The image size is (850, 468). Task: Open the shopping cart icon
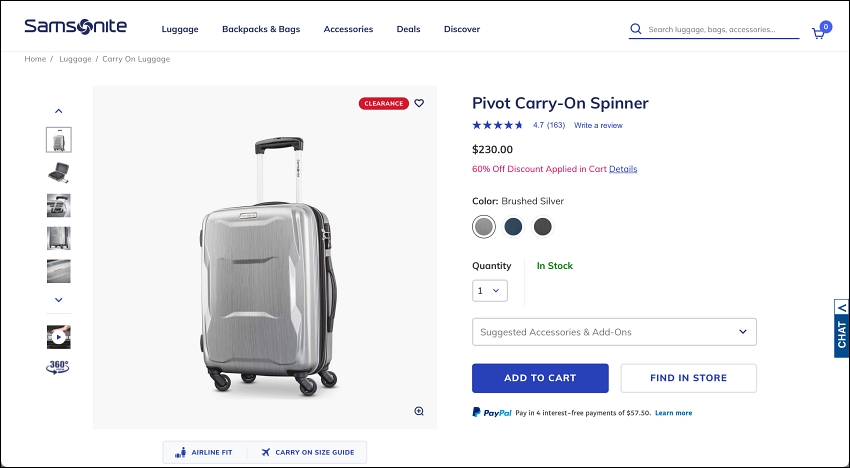[819, 33]
